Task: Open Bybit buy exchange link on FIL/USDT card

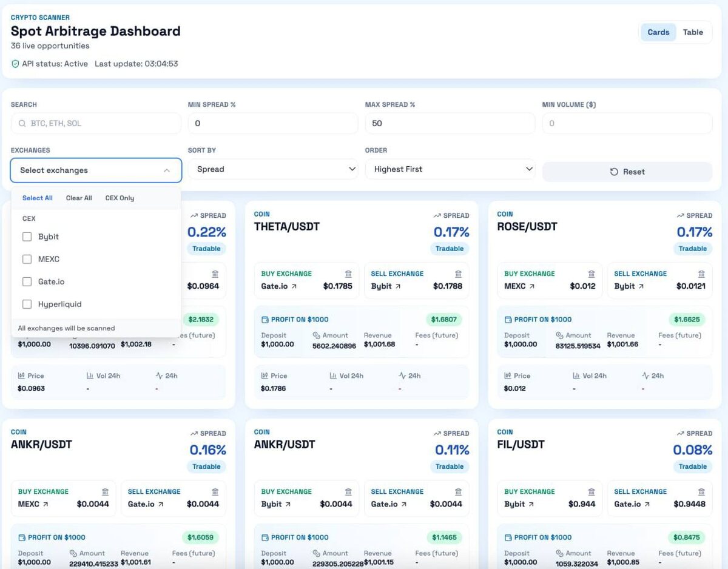Action: pos(519,503)
